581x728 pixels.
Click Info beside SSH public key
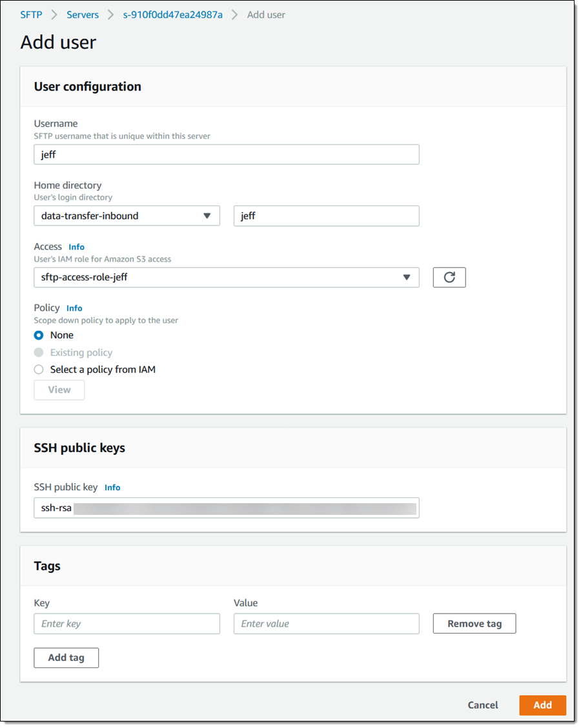point(112,488)
